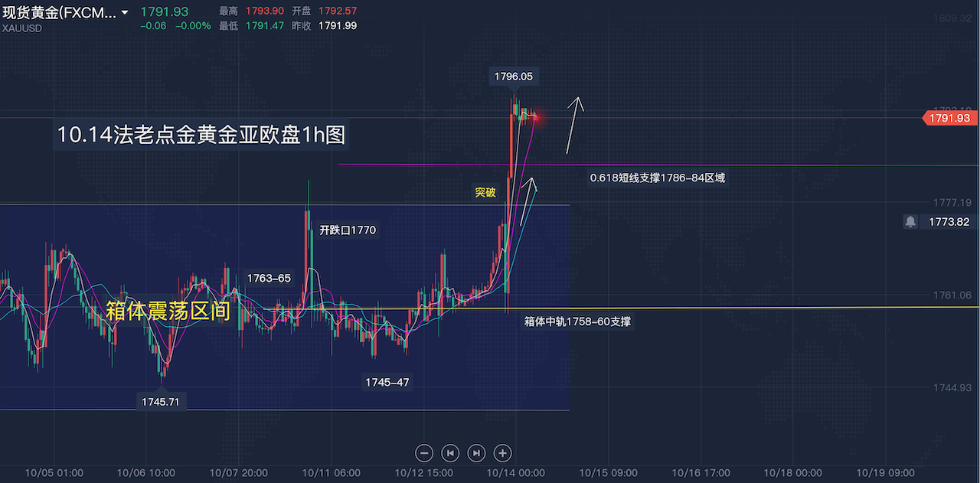Click the 1773.82 alert price value
Viewport: 980px width, 483px height.
(950, 221)
